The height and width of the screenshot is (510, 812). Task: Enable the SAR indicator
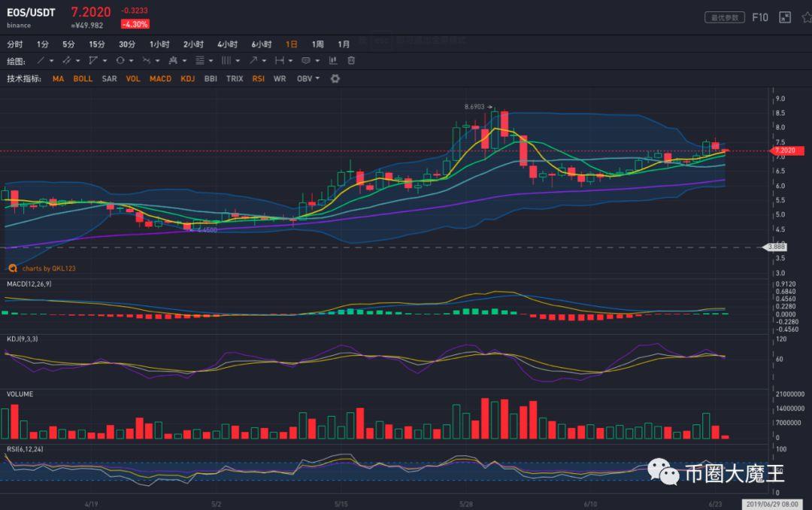point(109,79)
